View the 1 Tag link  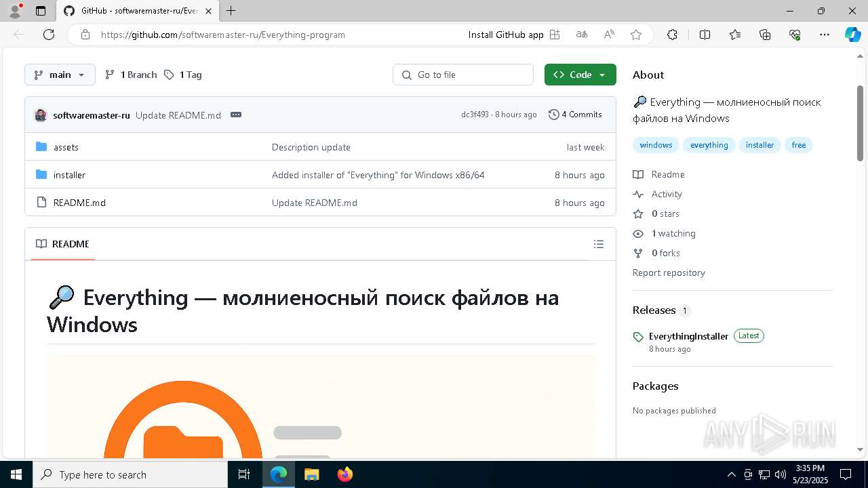point(182,75)
